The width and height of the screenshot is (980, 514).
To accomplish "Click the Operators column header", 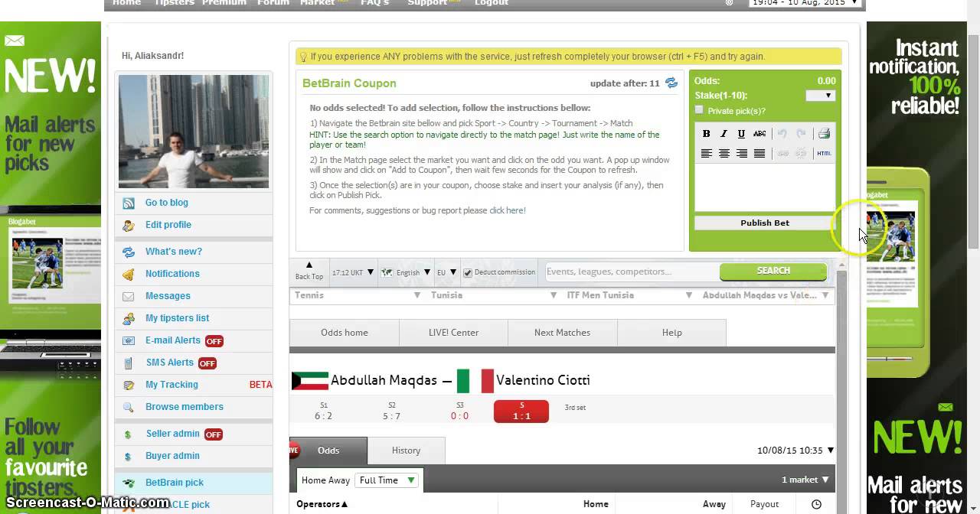I will (322, 504).
